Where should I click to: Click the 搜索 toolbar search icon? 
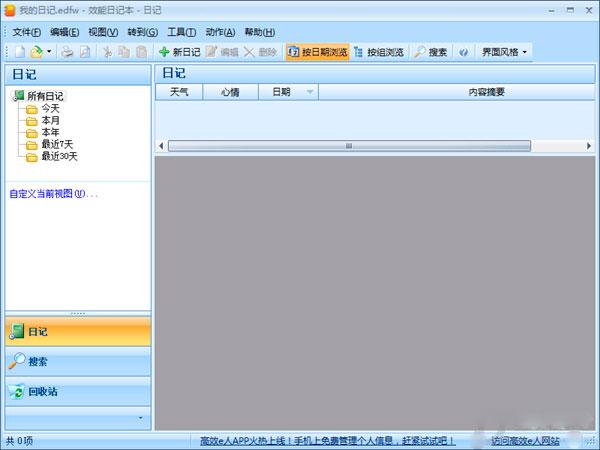pyautogui.click(x=431, y=51)
